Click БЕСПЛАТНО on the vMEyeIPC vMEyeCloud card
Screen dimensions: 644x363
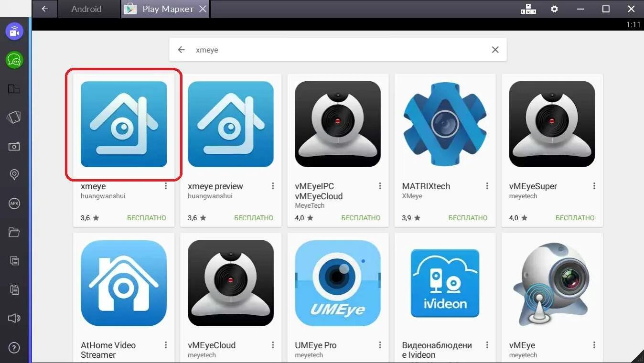361,218
